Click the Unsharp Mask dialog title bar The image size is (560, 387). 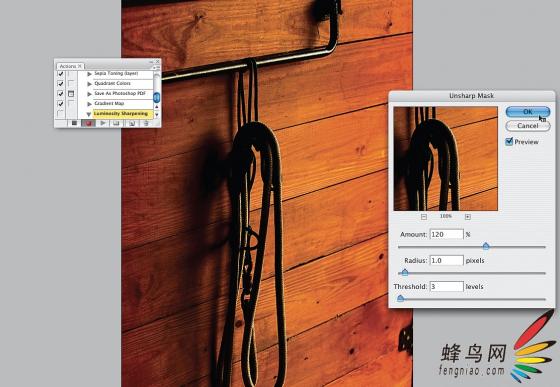tap(471, 96)
